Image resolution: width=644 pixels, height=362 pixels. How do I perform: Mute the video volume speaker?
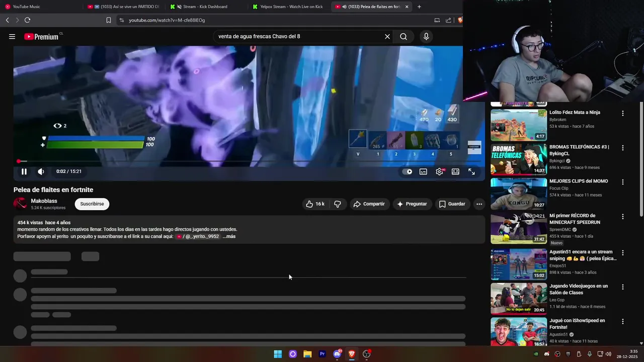pyautogui.click(x=41, y=171)
